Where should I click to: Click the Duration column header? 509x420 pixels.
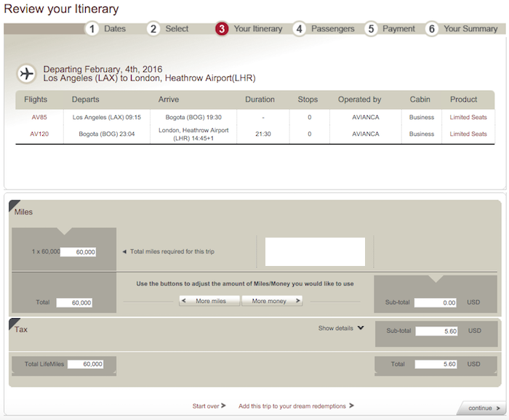(260, 100)
